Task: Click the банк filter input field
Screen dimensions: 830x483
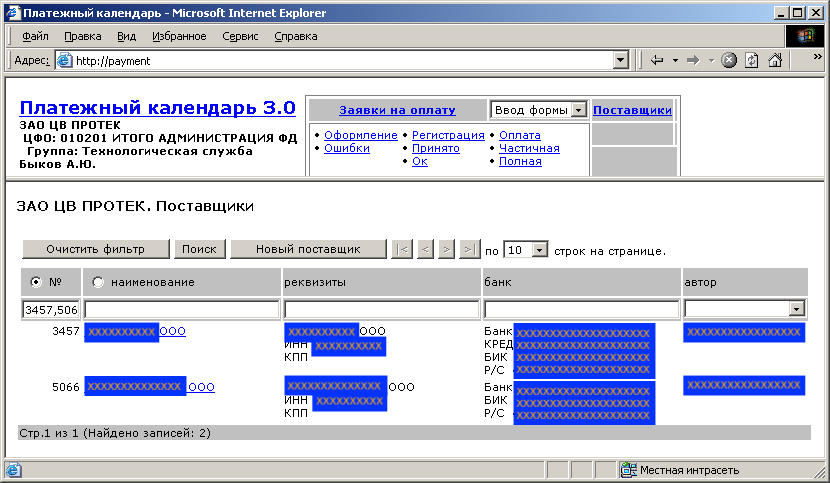Action: click(582, 309)
